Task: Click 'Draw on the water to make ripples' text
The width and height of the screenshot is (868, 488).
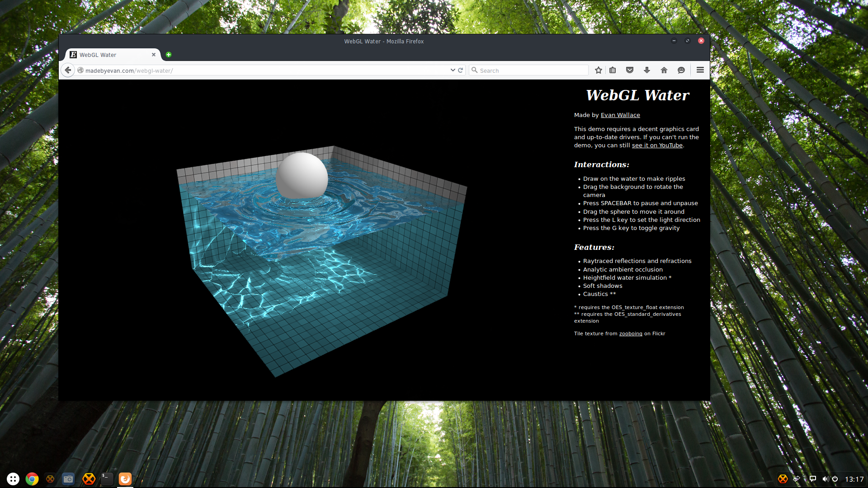Action: click(634, 179)
